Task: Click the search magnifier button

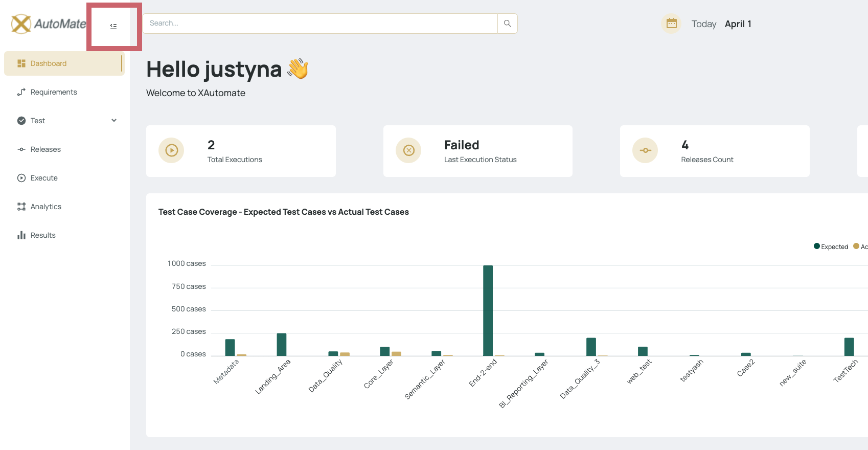Action: [508, 24]
